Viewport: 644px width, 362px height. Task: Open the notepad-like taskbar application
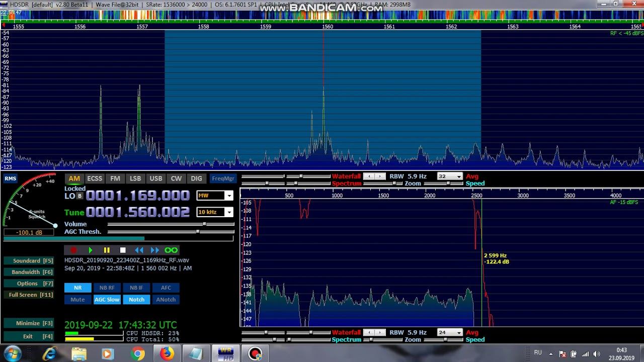coord(195,353)
